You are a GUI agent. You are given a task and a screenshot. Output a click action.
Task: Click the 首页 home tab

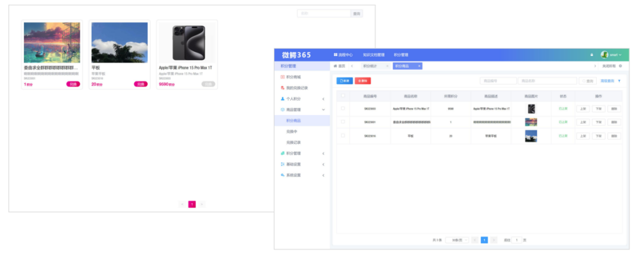(339, 66)
